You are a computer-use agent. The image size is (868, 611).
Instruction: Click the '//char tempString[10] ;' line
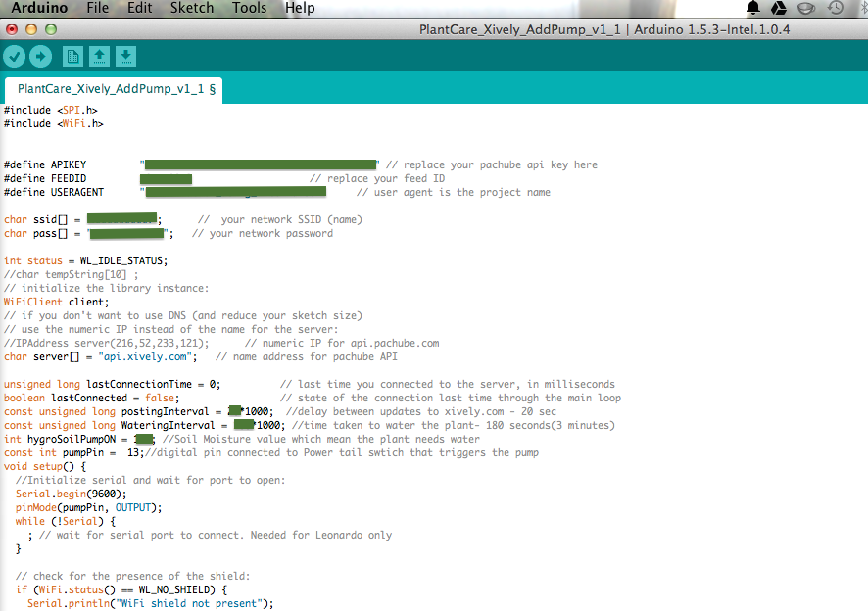coord(71,274)
